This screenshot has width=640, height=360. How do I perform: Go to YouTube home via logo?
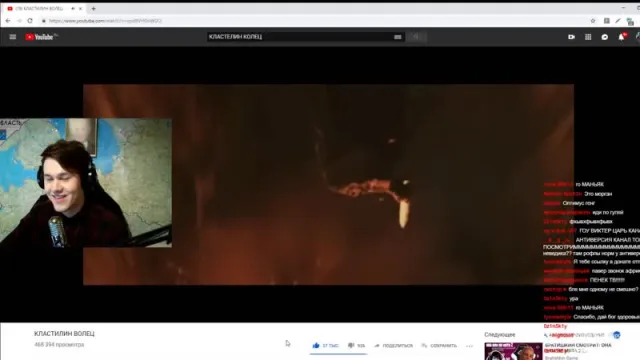click(x=41, y=37)
